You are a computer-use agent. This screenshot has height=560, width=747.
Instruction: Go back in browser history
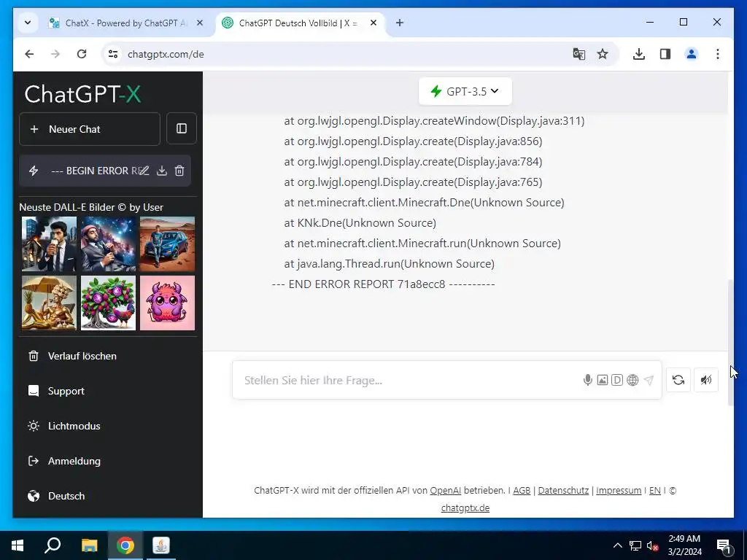click(29, 54)
